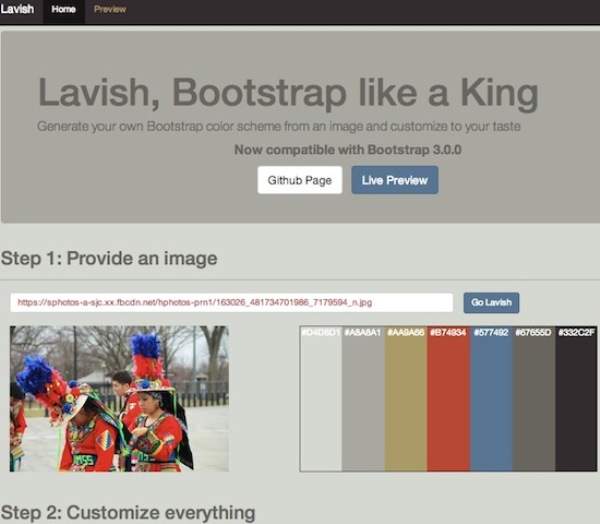Viewport: 600px width, 524px height.
Task: Select the red #B74934 color swatch
Action: tap(449, 400)
